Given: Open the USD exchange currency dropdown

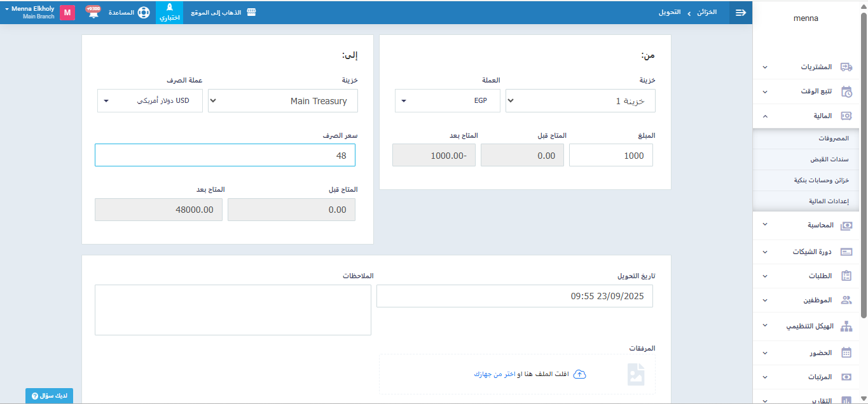Looking at the screenshot, I should coord(149,101).
